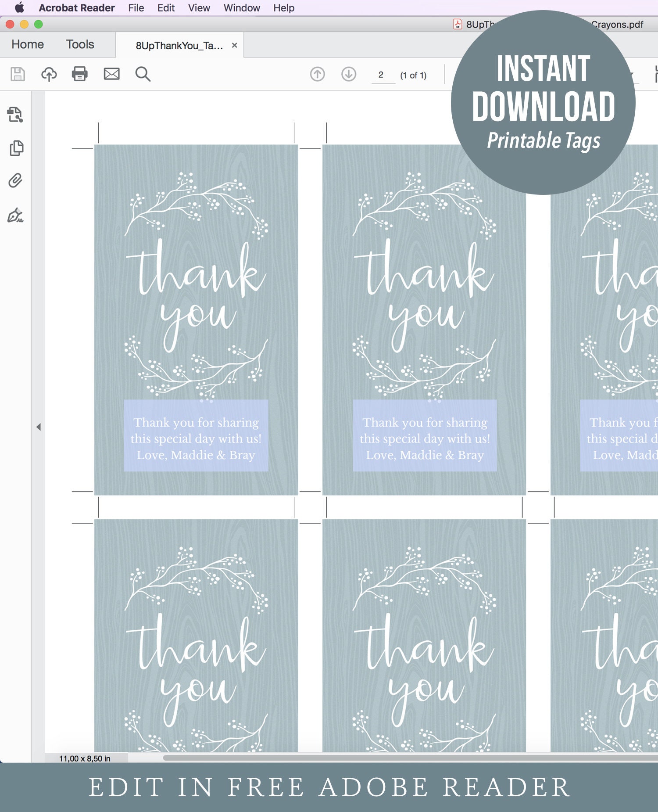This screenshot has width=658, height=812.
Task: Click the third tag's editable message field
Action: [x=619, y=435]
